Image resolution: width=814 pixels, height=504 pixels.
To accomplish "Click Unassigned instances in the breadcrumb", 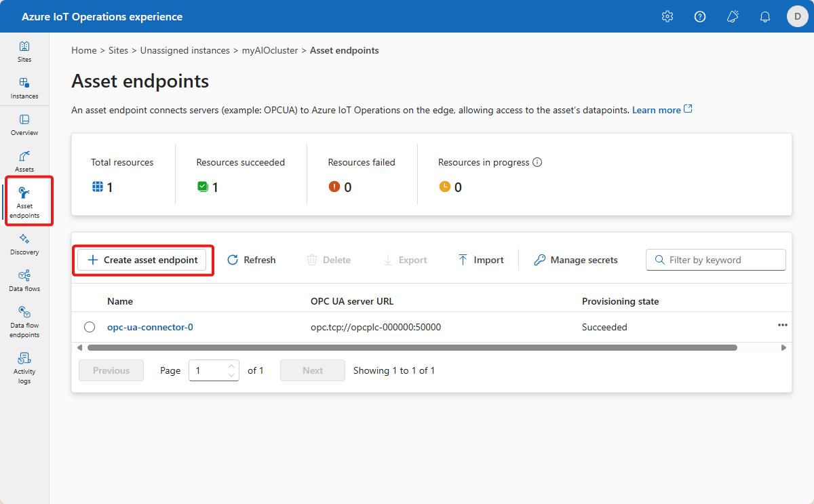I will pos(185,50).
